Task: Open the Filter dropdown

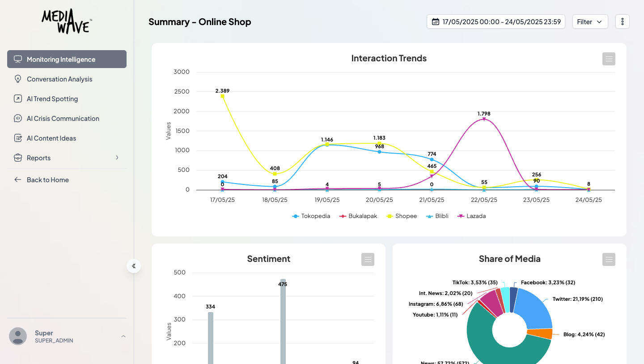Action: 590,21
